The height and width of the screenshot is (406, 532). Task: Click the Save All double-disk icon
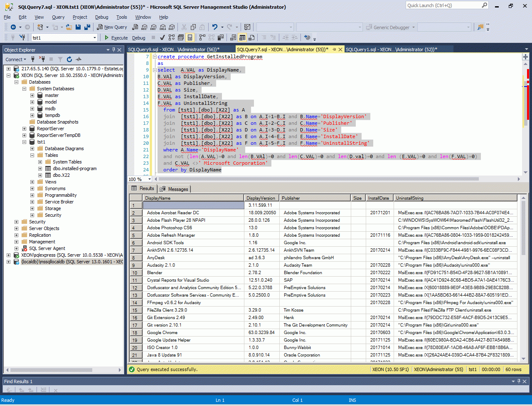point(87,27)
